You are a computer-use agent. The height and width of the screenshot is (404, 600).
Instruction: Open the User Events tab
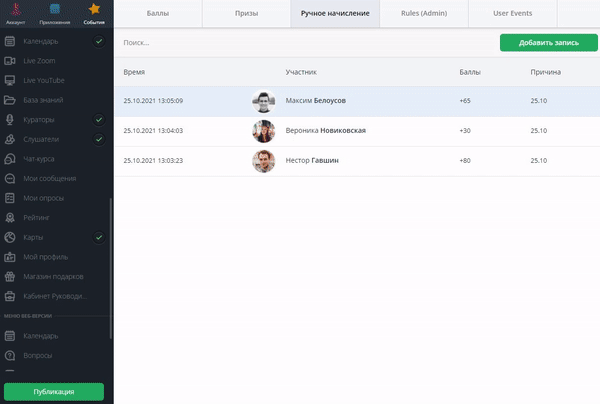[x=513, y=13]
